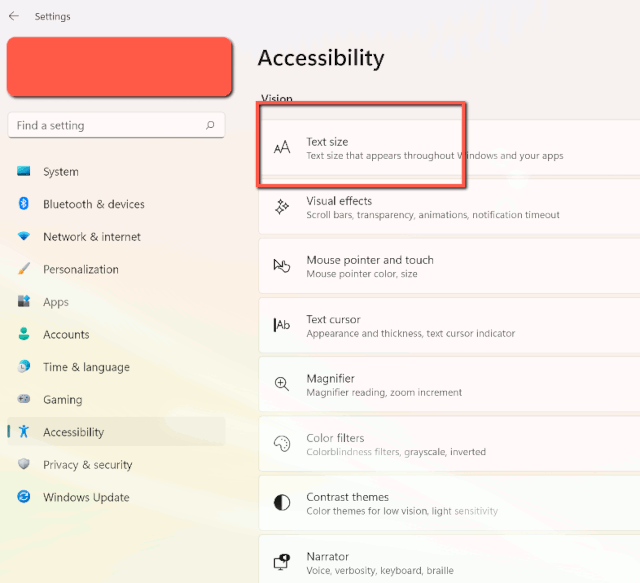Click the back arrow in Settings
This screenshot has width=640, height=583.
click(x=14, y=16)
